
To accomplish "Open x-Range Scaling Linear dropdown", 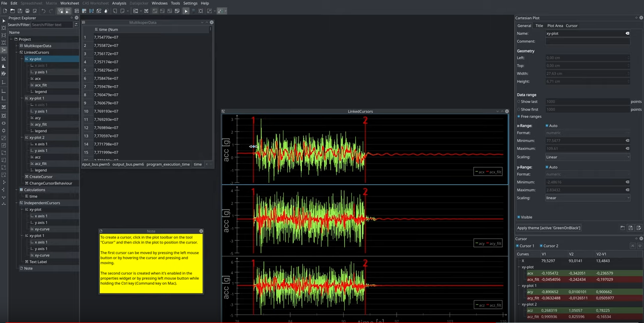I will coord(588,157).
